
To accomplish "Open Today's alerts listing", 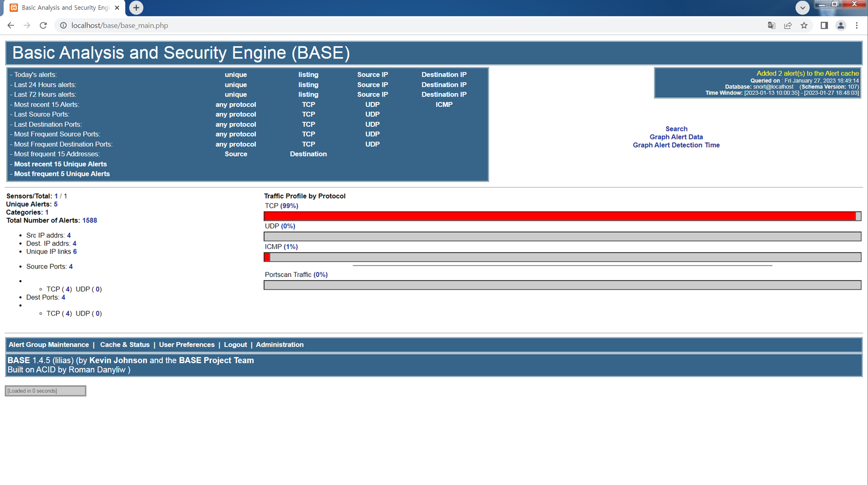I will pyautogui.click(x=308, y=75).
